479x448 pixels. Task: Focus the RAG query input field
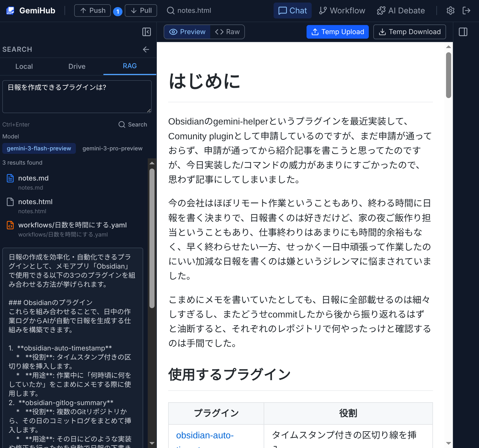(77, 97)
